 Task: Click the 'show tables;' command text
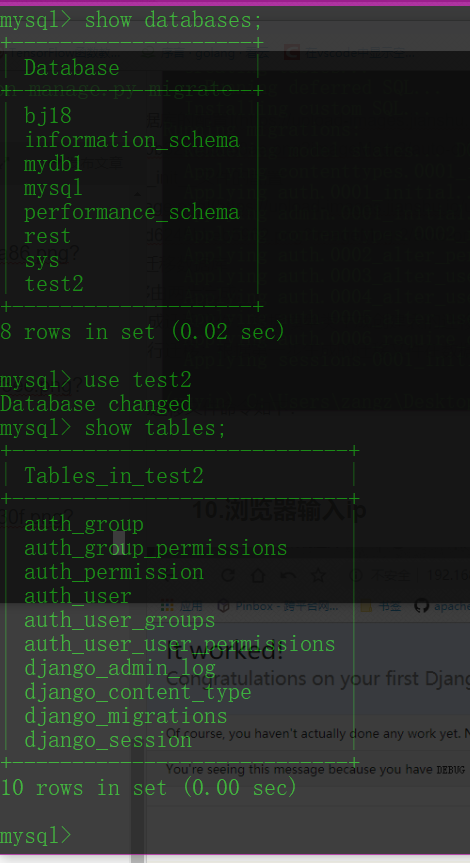click(155, 428)
